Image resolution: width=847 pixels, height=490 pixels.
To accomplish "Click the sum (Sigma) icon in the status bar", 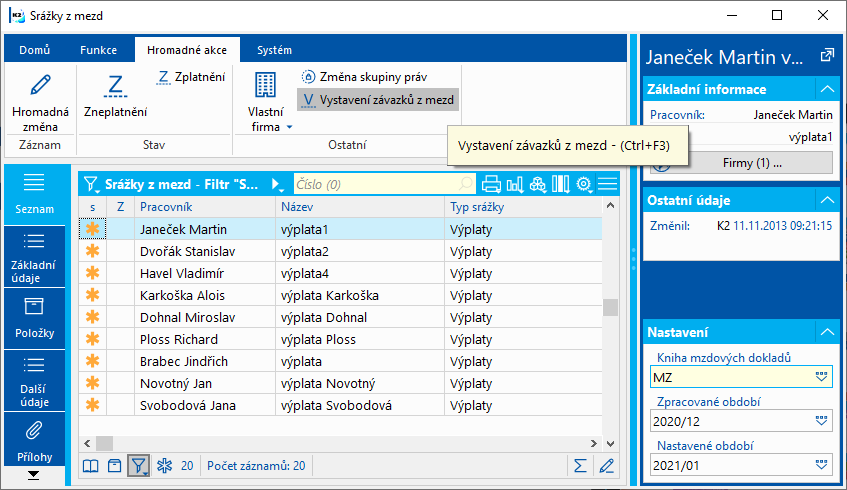I will coord(580,465).
